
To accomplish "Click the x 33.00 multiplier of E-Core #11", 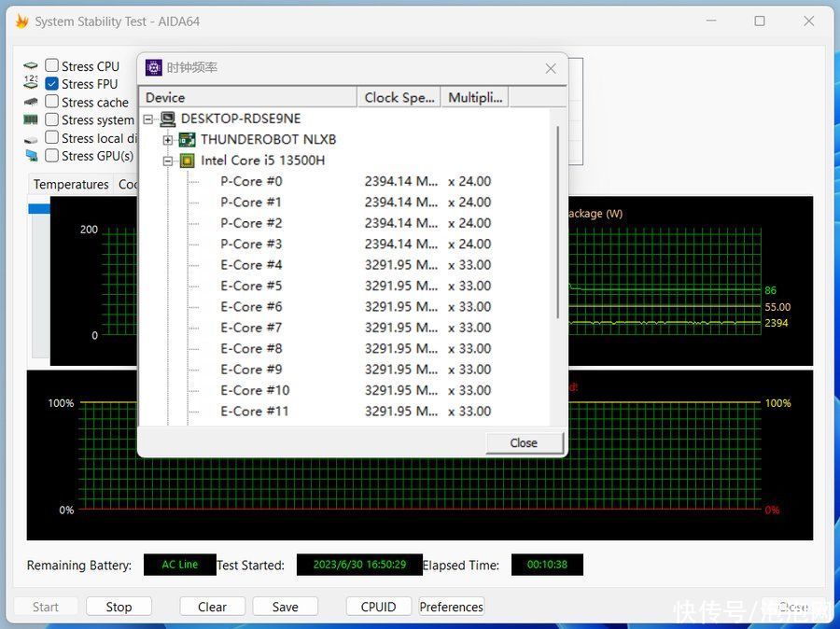I will pos(469,411).
